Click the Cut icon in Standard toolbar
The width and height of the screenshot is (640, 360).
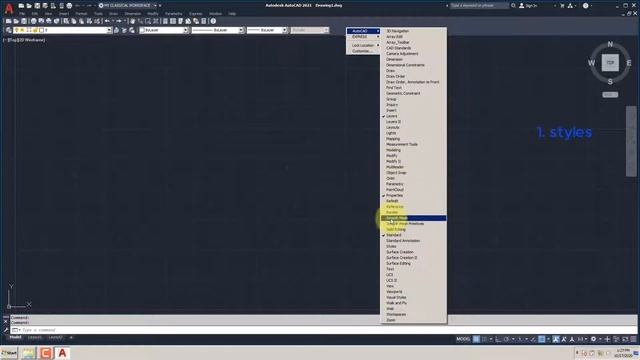[66, 21]
